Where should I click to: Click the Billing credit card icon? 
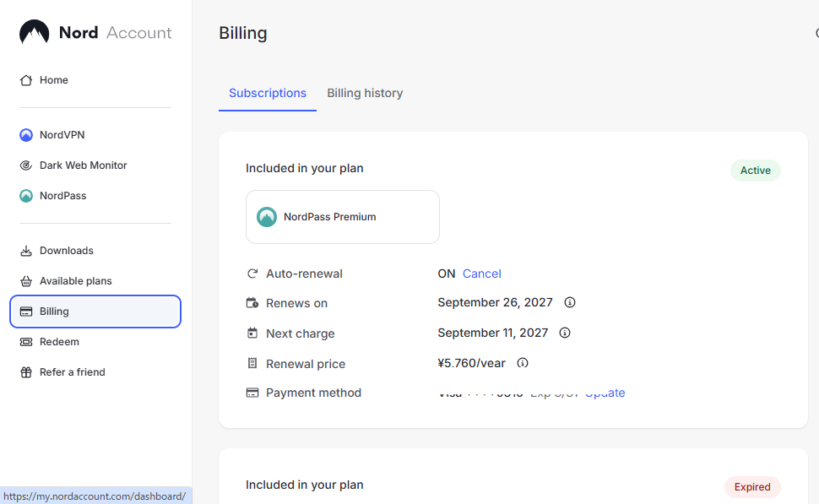click(26, 312)
